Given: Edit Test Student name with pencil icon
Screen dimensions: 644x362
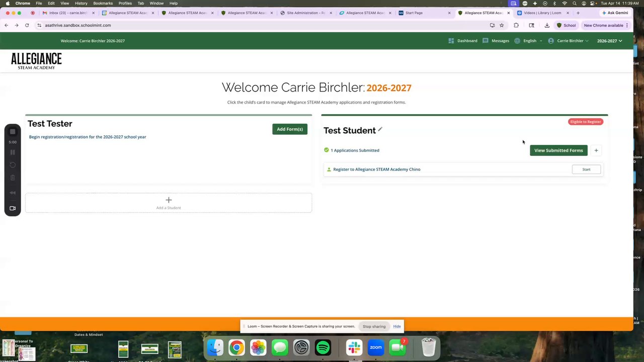Looking at the screenshot, I should (380, 130).
